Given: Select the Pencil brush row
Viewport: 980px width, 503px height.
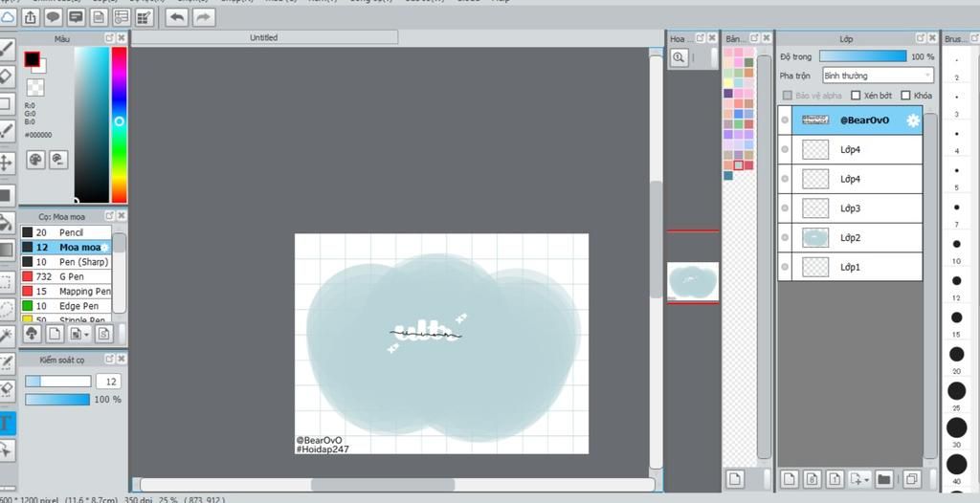Looking at the screenshot, I should pos(66,232).
